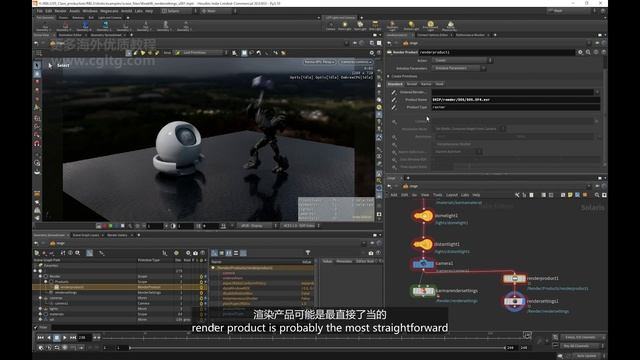Viewport: 640px width, 360px height.
Task: Open the Initialize Parameters dropdown
Action: [x=459, y=68]
